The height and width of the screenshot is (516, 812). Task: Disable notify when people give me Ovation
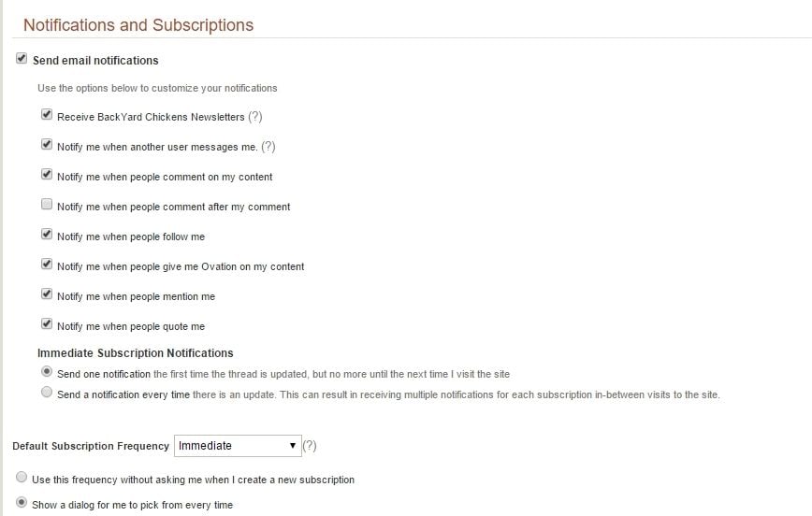(x=47, y=265)
